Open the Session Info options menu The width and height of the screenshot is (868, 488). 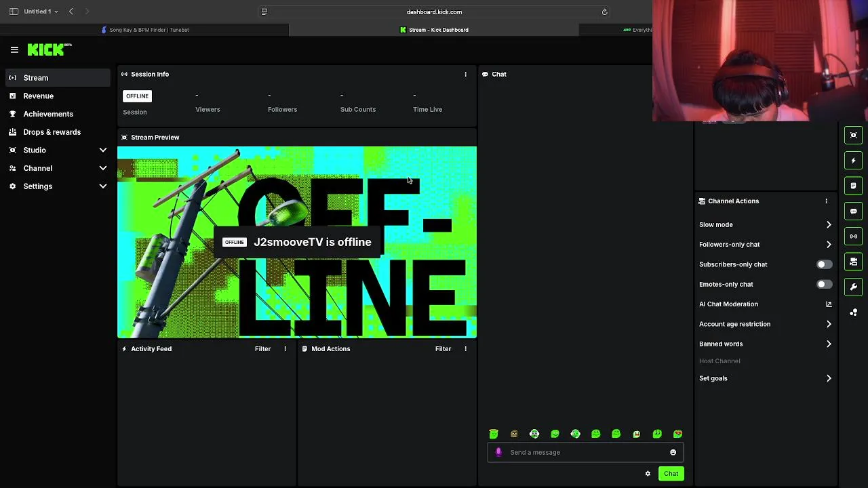click(x=465, y=74)
